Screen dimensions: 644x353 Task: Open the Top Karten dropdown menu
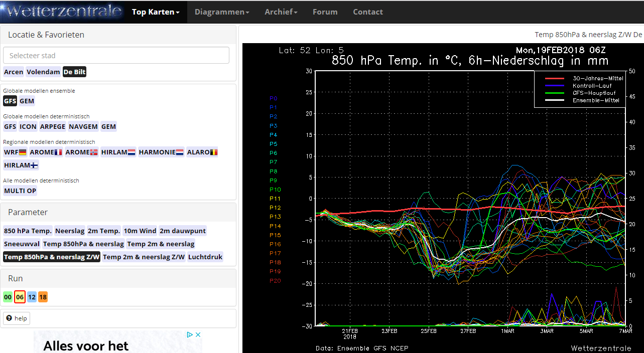point(156,12)
